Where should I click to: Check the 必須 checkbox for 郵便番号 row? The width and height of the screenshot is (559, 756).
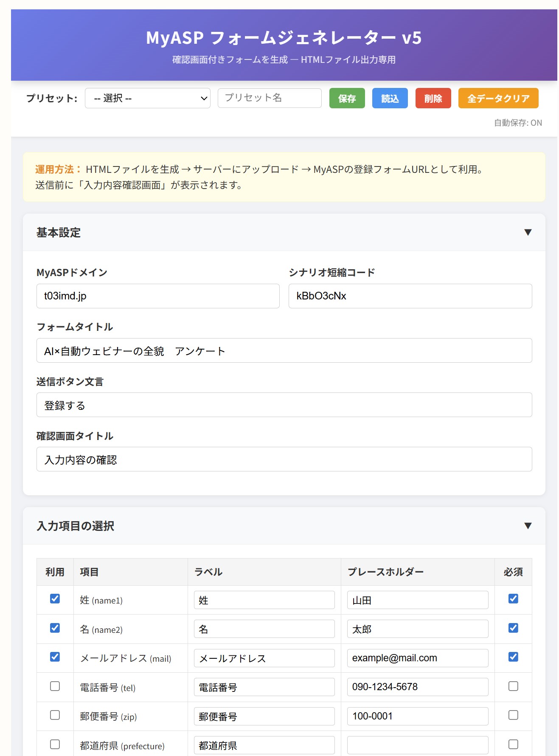coord(513,715)
